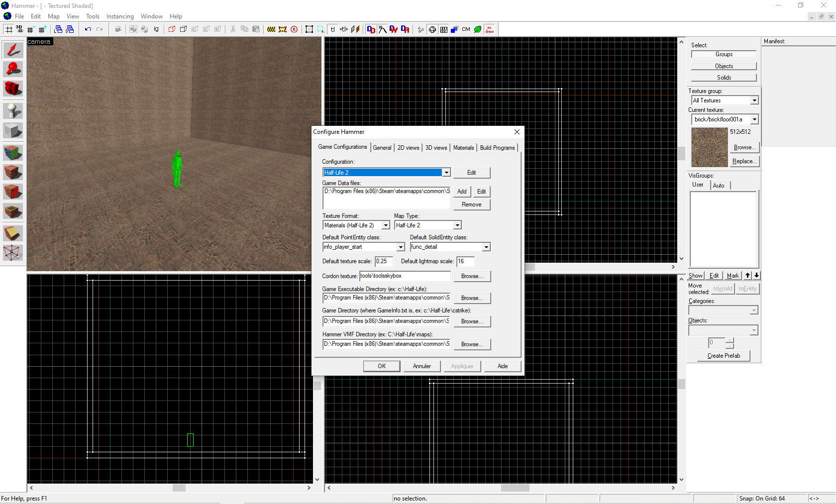The image size is (836, 504).
Task: Click Create Prefab
Action: pos(724,356)
